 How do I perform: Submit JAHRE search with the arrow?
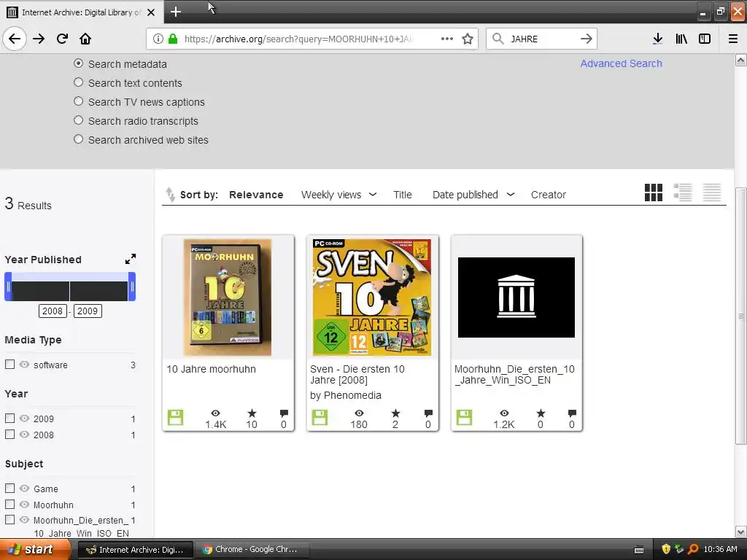click(586, 39)
